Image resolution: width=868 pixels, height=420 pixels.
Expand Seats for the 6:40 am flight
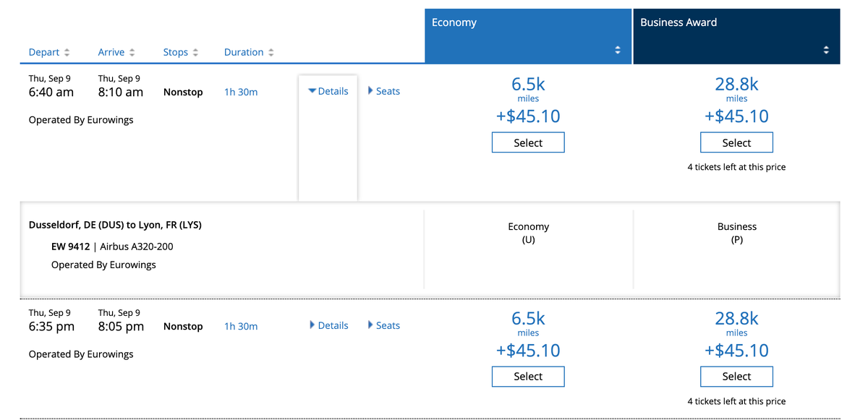click(384, 92)
